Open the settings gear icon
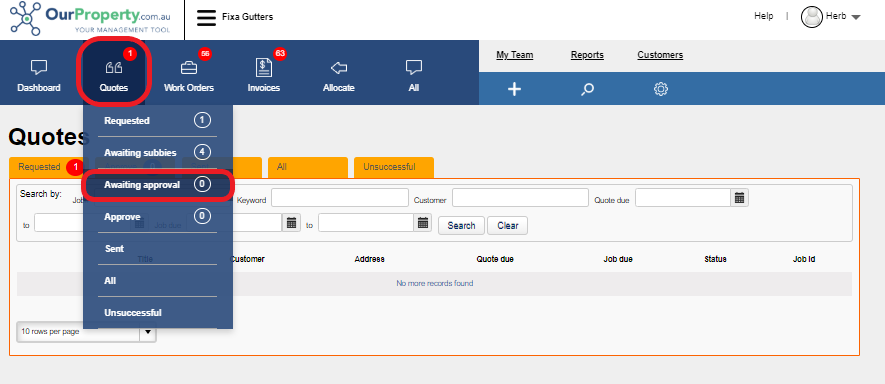The image size is (885, 384). tap(661, 89)
